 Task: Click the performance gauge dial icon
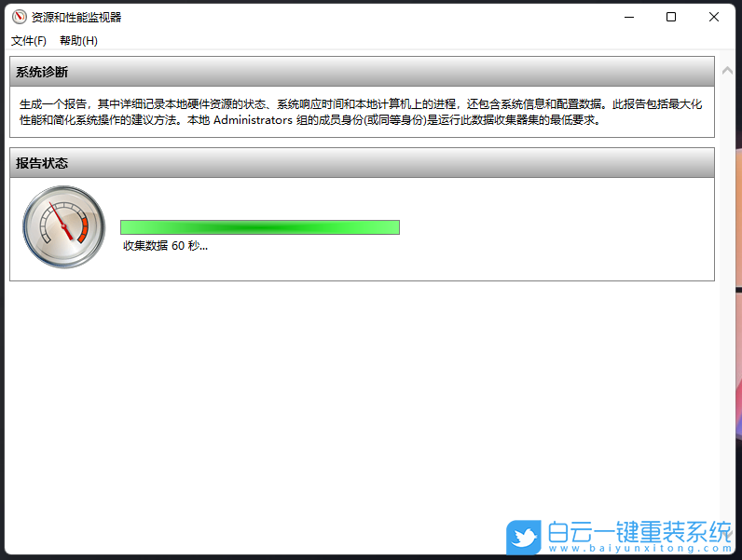[64, 227]
